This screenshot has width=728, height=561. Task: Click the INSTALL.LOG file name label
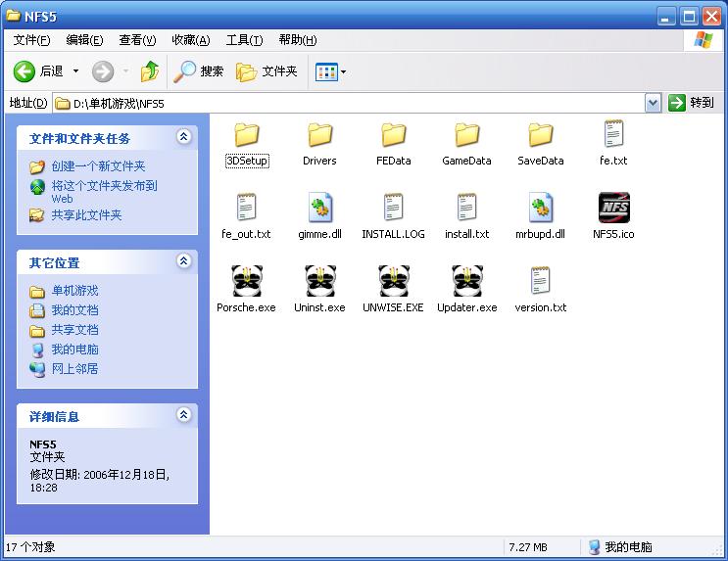(393, 234)
